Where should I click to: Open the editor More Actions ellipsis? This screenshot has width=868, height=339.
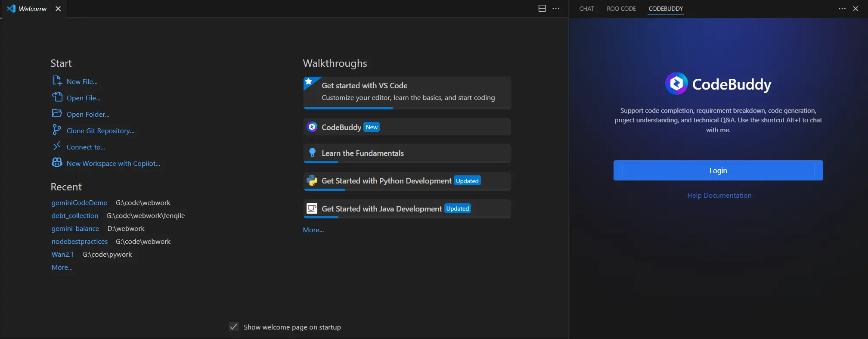pos(556,9)
